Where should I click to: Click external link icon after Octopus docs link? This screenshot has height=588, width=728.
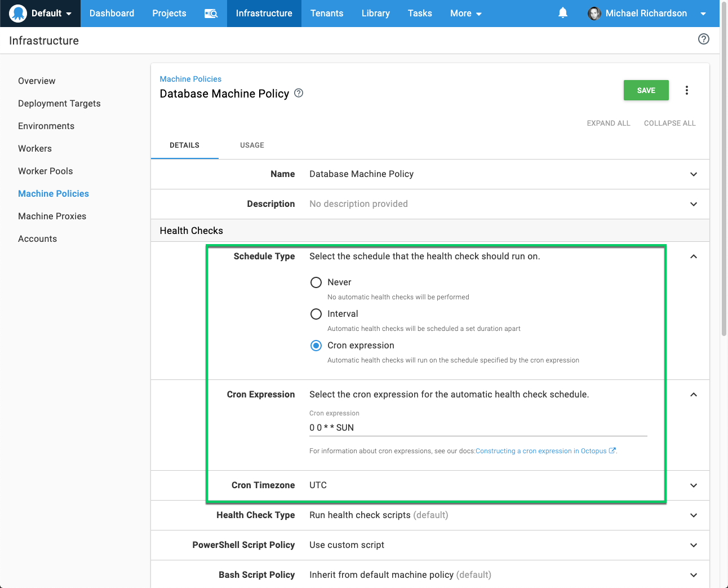612,450
